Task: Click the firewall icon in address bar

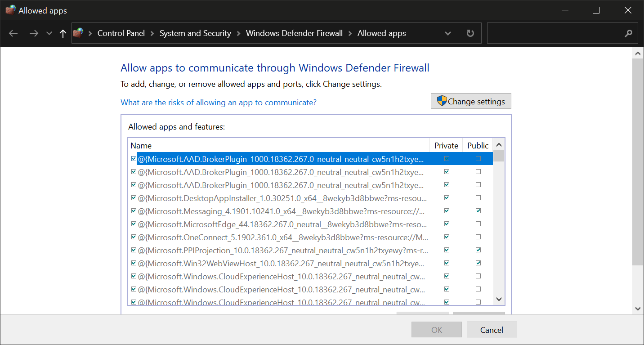Action: click(78, 33)
